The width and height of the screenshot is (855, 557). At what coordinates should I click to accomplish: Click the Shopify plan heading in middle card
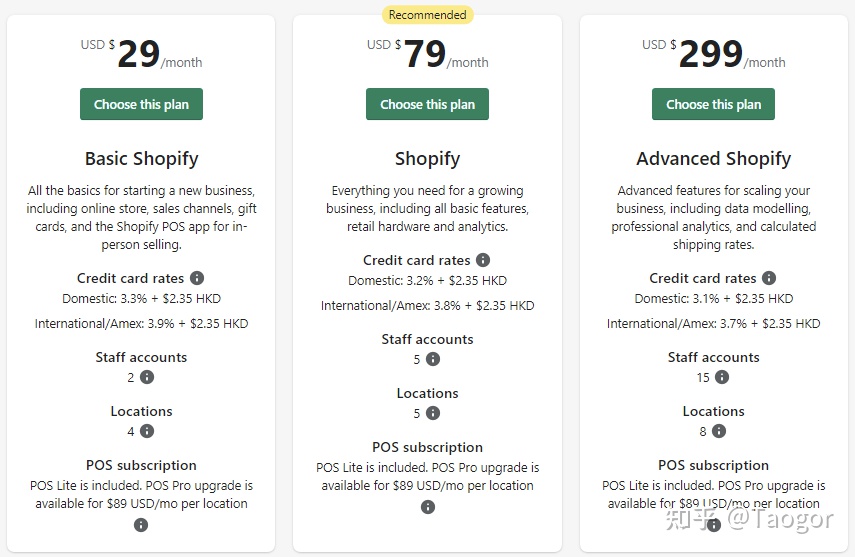[x=427, y=158]
